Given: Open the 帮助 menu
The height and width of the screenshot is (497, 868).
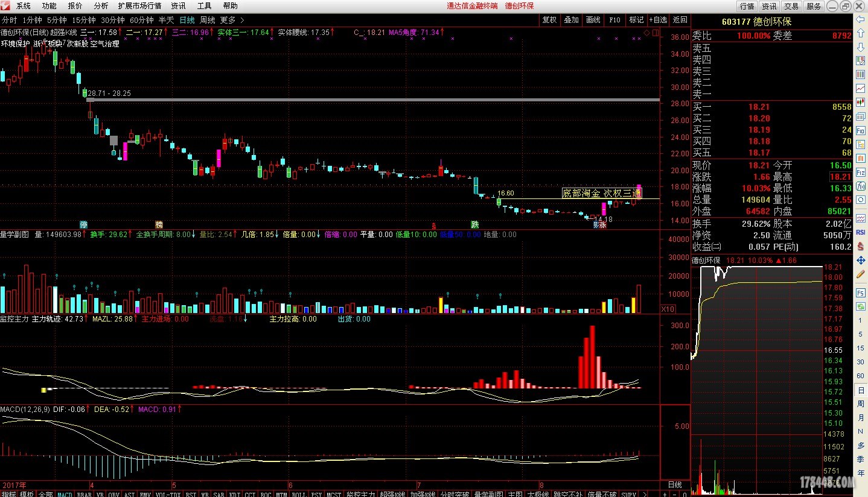Looking at the screenshot, I should tap(230, 6).
